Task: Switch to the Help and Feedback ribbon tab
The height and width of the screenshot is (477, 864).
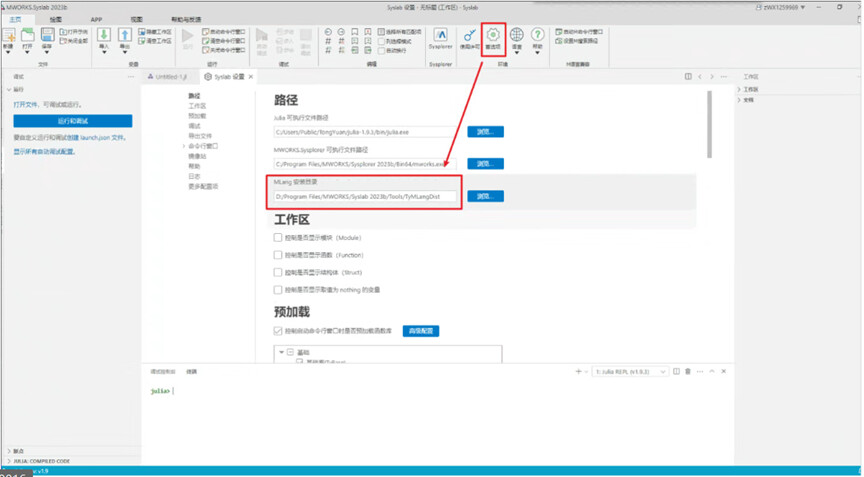Action: 186,19
